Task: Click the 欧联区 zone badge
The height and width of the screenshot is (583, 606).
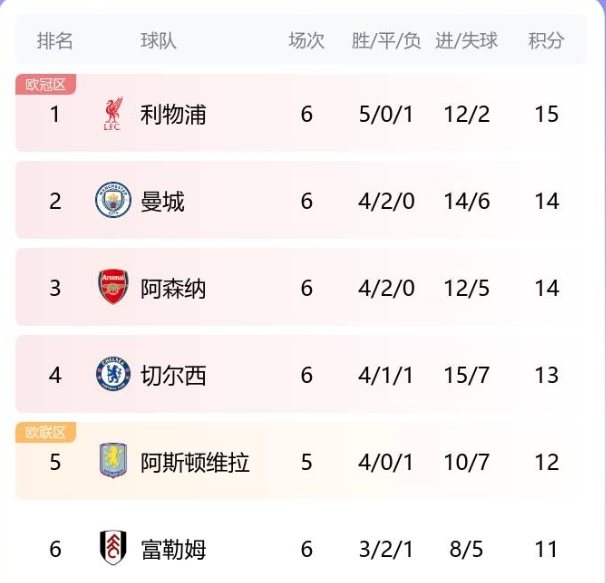Action: click(x=46, y=432)
